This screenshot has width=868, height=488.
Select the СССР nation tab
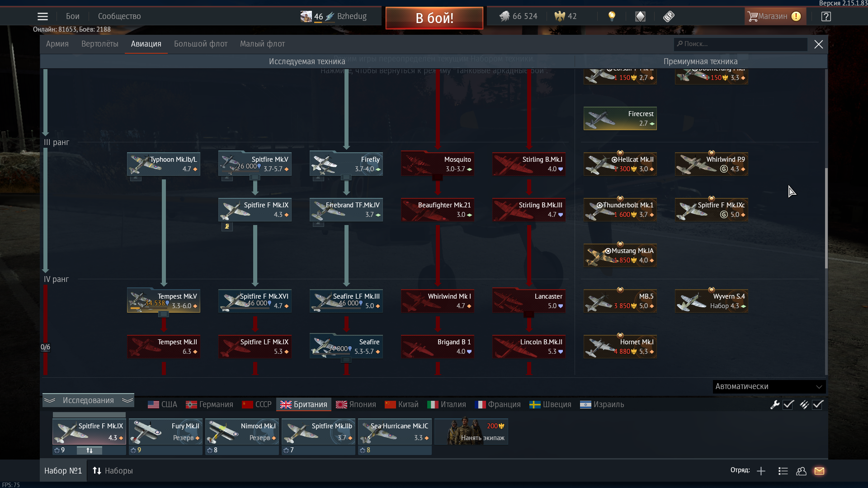[x=257, y=404]
